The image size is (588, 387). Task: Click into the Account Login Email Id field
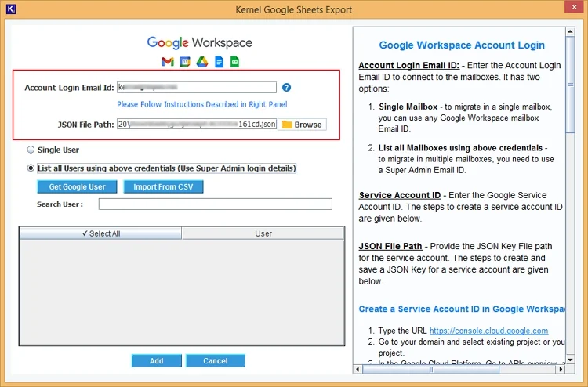196,88
